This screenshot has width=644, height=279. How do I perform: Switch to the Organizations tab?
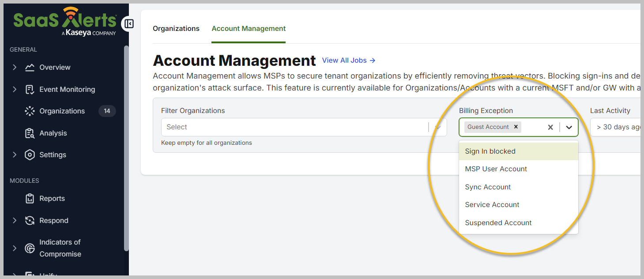click(x=176, y=29)
